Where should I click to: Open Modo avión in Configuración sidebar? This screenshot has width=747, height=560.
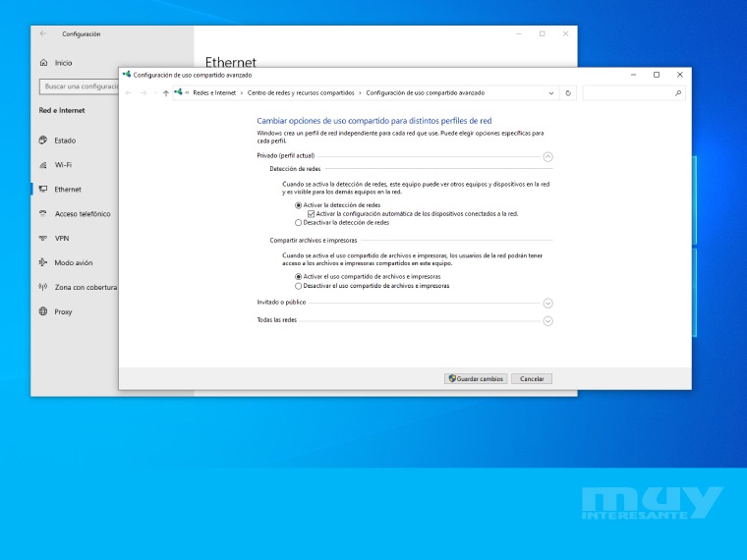74,263
